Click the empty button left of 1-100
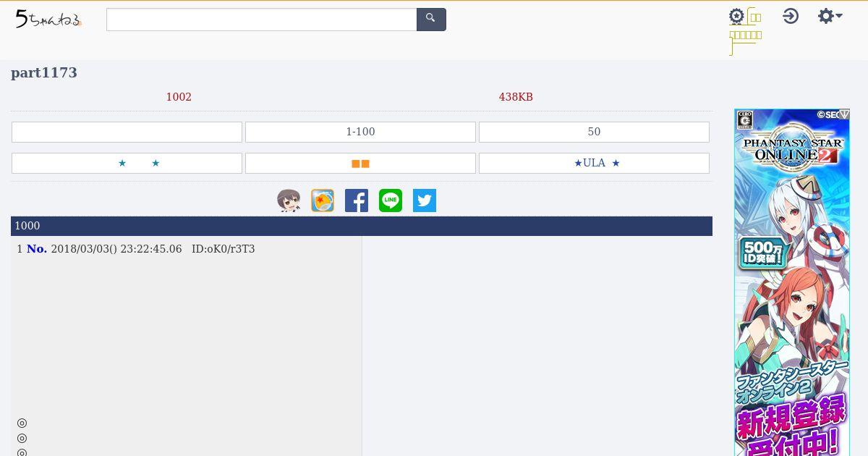Viewport: 868px width, 456px height. pos(127,132)
